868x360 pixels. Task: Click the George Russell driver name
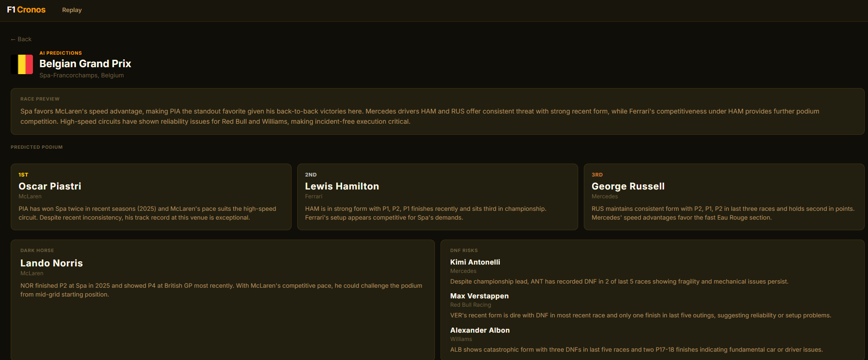click(x=628, y=186)
